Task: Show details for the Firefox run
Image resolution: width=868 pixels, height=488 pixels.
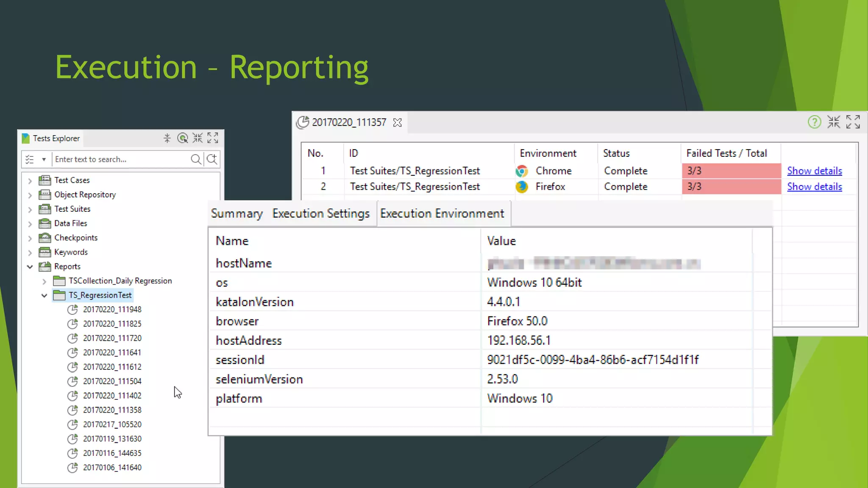Action: [x=814, y=187]
